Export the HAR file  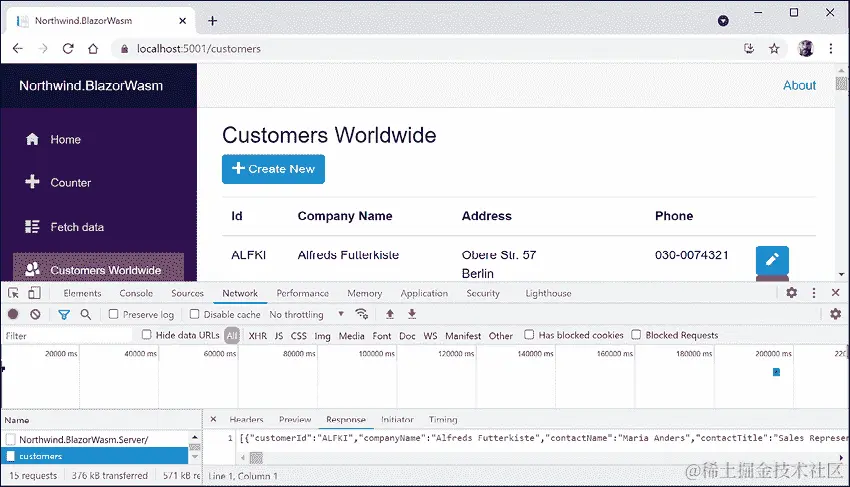[x=412, y=315]
